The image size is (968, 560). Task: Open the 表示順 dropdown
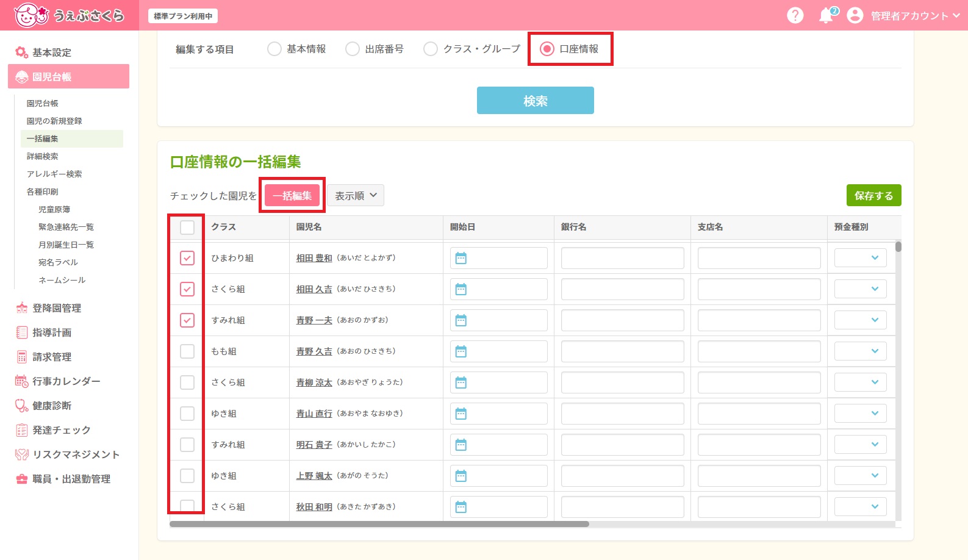[356, 195]
